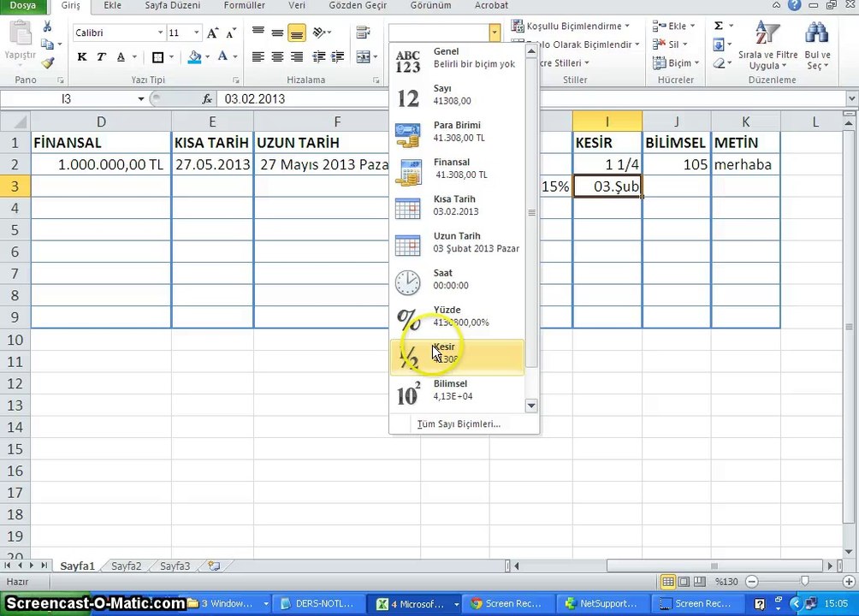Image resolution: width=859 pixels, height=616 pixels.
Task: Decrease font size with the A-down icon
Action: (x=231, y=33)
